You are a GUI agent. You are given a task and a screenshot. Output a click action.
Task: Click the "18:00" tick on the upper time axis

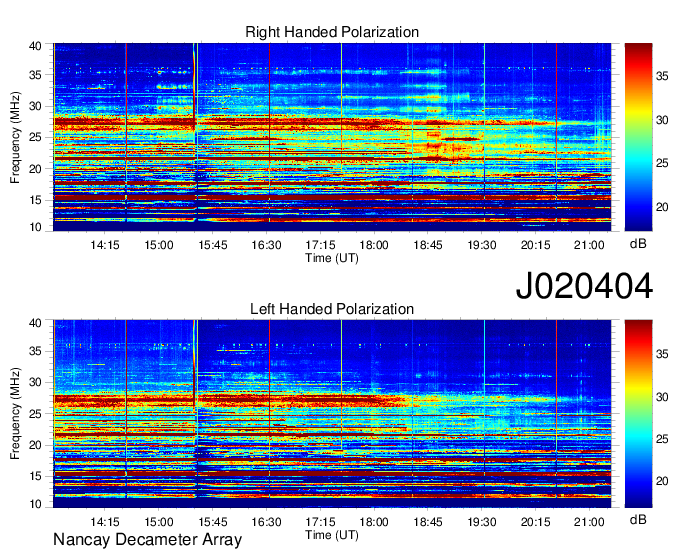[x=374, y=245]
